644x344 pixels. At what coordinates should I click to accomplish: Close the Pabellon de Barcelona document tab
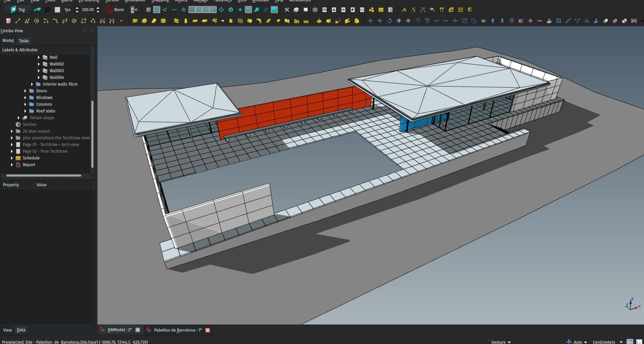[x=208, y=330]
